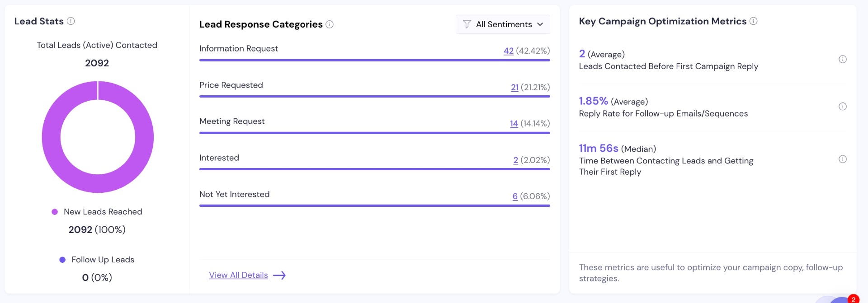Viewport: 868px width, 303px height.
Task: Open info for Leads Contacted Before First Reply
Action: (843, 59)
